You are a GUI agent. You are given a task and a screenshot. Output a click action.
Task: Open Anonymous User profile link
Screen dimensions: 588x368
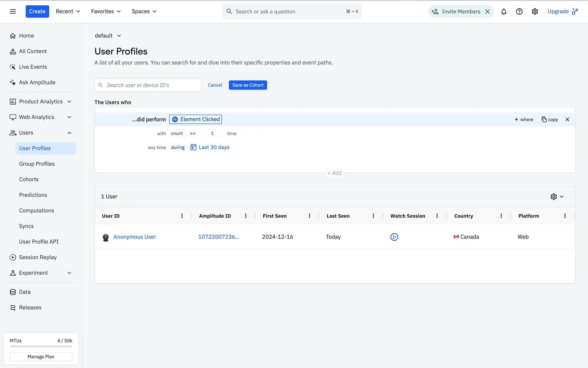(134, 237)
